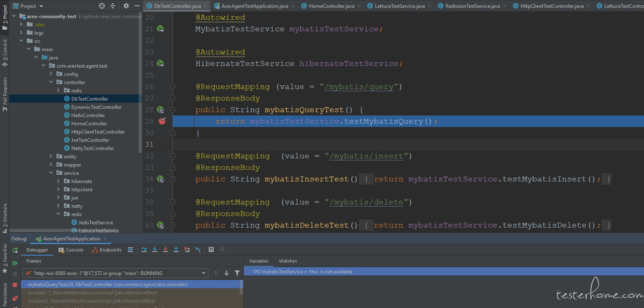644x308 pixels.
Task: Click the request mapping gutter icon on line 40
Action: click(x=160, y=225)
